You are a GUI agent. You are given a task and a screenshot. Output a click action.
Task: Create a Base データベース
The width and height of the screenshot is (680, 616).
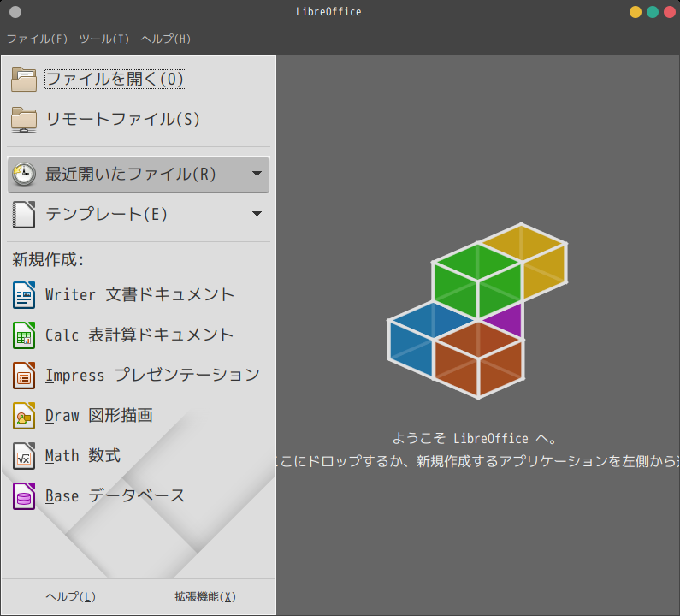(115, 496)
